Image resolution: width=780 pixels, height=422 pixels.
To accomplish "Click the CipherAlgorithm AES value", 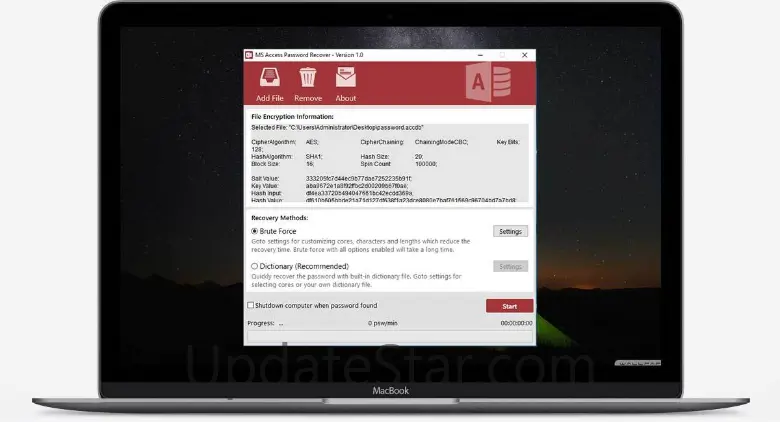I will click(x=312, y=142).
